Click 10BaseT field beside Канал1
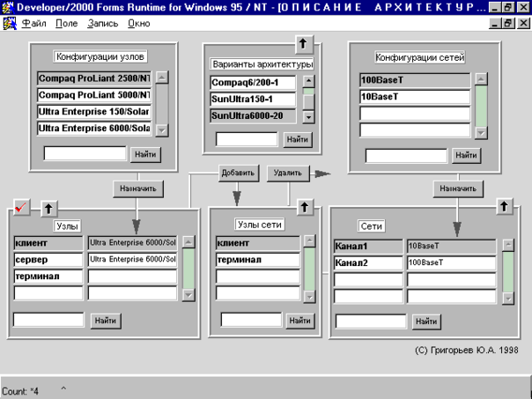This screenshot has width=532, height=399. pyautogui.click(x=452, y=247)
